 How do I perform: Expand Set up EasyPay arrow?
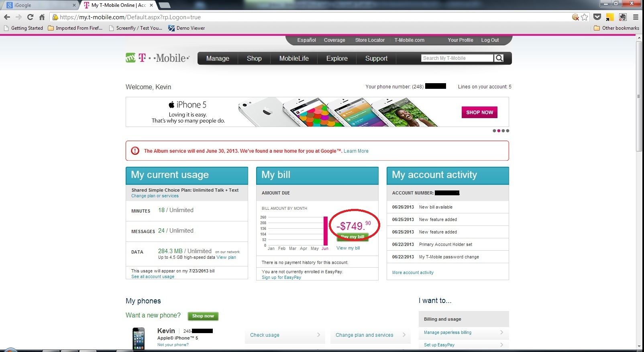[502, 345]
